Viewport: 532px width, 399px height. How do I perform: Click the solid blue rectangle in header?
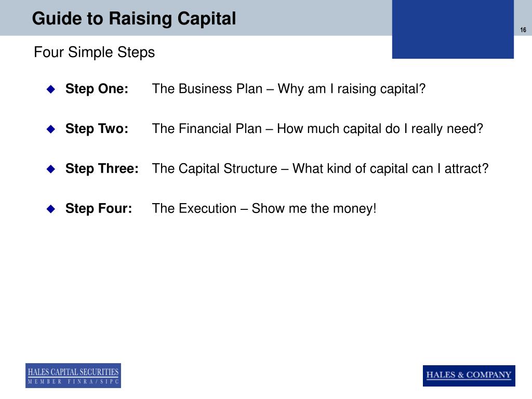pos(453,29)
